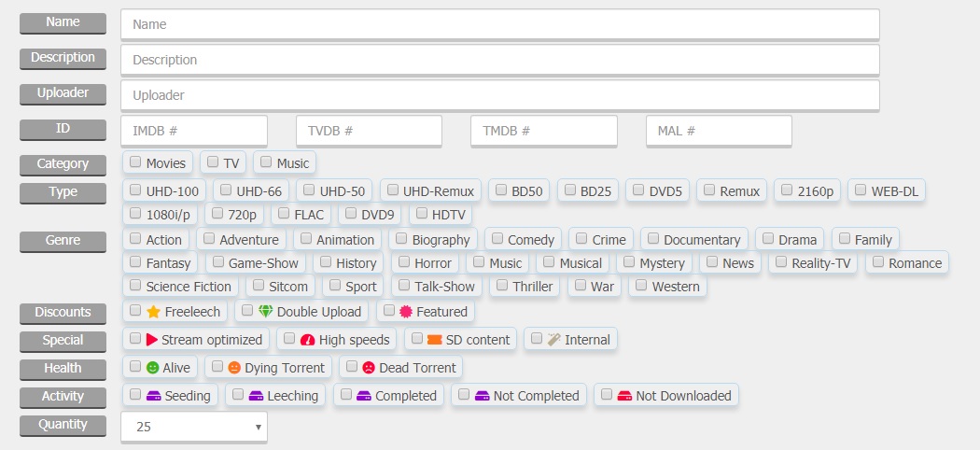Viewport: 980px width, 450px height.
Task: Click the MAL # input field
Action: pyautogui.click(x=719, y=132)
